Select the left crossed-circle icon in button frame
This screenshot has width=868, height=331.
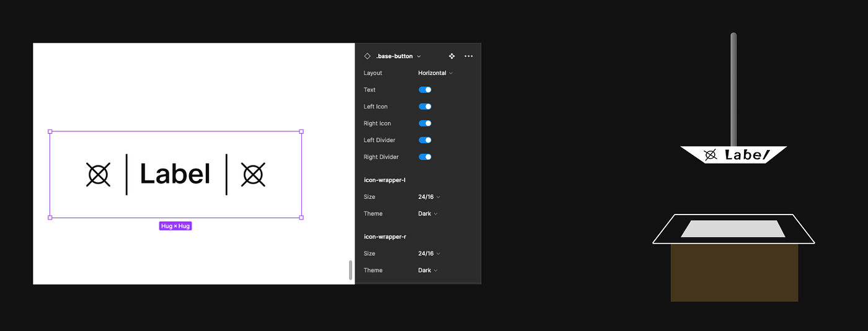pyautogui.click(x=98, y=174)
